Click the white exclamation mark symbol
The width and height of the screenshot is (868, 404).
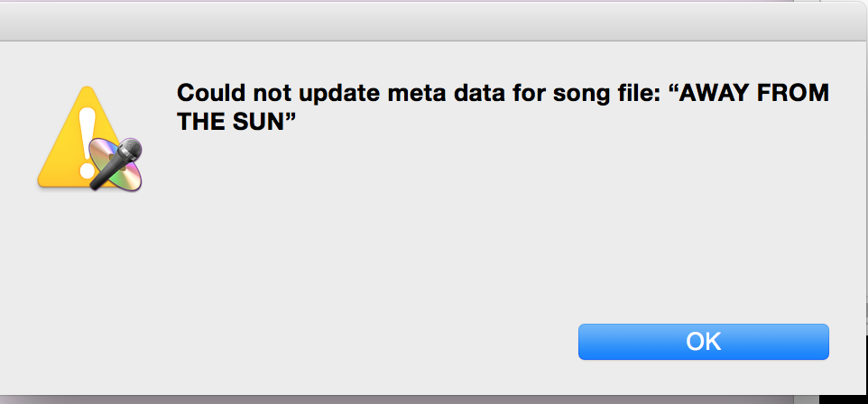pyautogui.click(x=88, y=135)
